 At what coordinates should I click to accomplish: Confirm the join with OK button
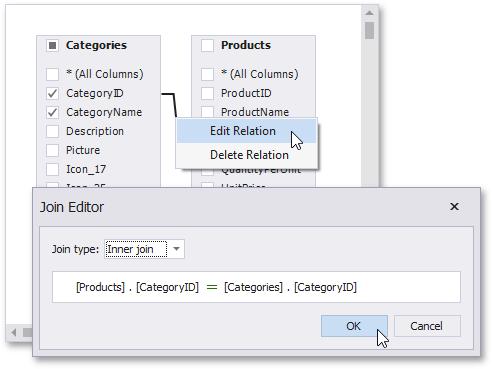354,326
